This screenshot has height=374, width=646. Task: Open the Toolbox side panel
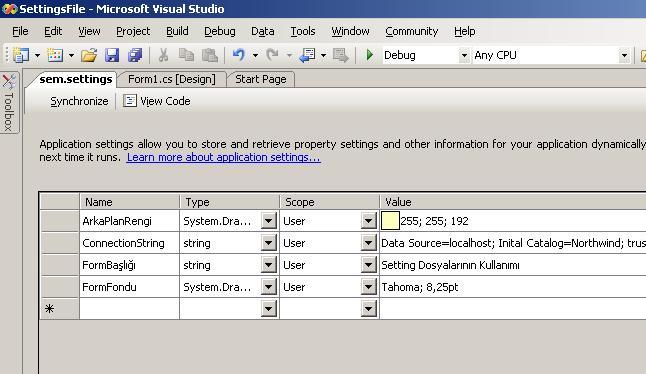pos(9,103)
